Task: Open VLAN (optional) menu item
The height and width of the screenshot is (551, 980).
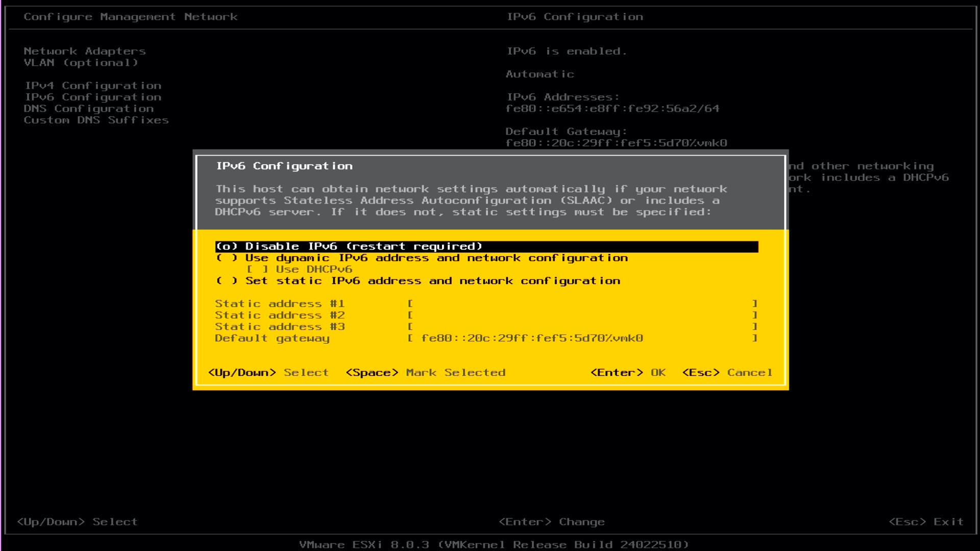Action: pos(81,63)
